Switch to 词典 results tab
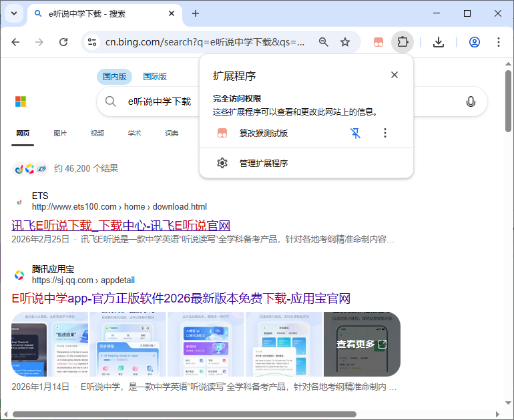Viewport: 514px width, 420px height. pyautogui.click(x=172, y=133)
